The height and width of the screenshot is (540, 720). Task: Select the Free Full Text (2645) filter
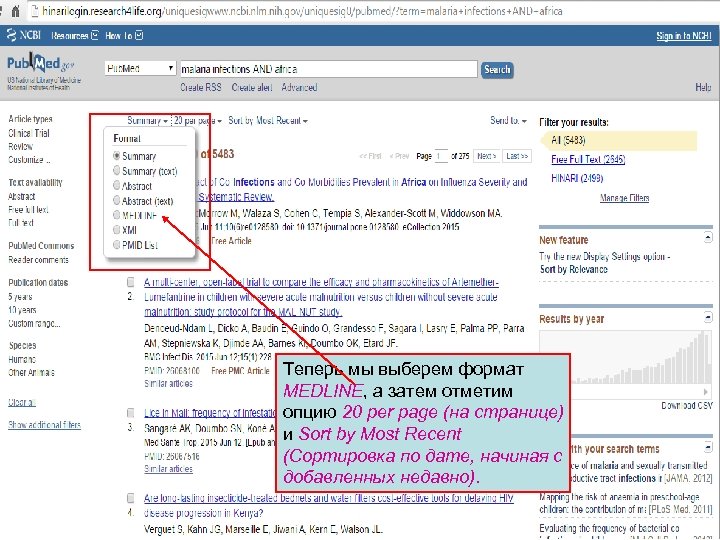588,159
